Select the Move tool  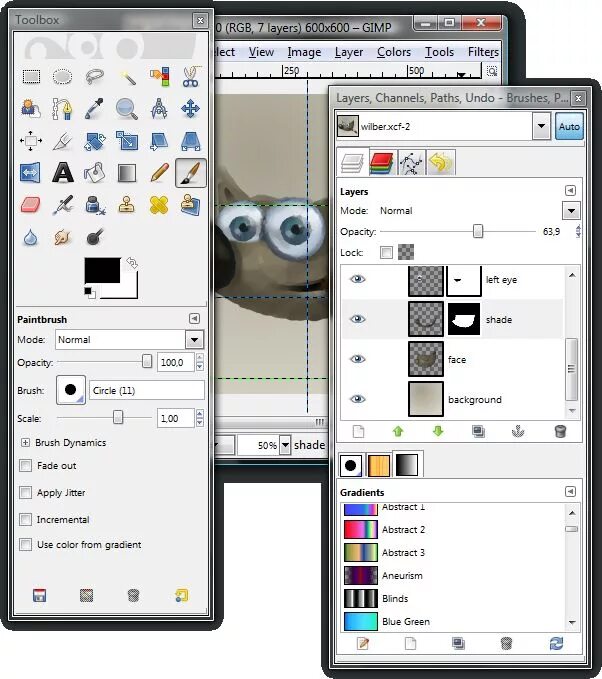tap(191, 109)
